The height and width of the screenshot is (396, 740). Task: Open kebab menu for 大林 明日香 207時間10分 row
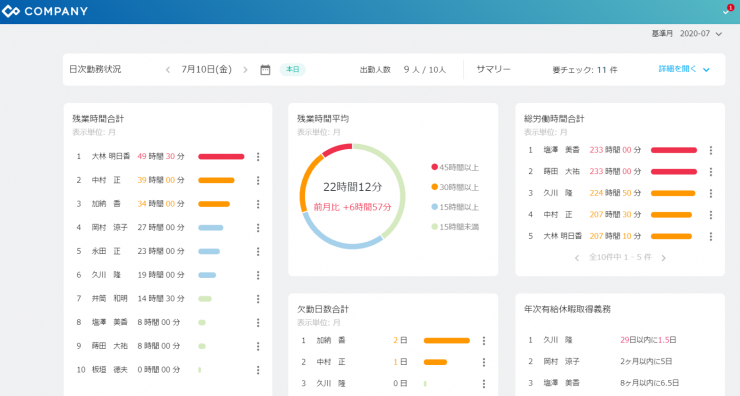click(x=711, y=236)
